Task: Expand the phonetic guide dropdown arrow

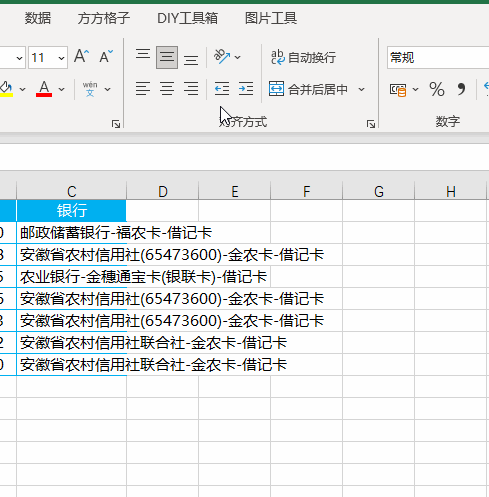Action: (x=107, y=89)
